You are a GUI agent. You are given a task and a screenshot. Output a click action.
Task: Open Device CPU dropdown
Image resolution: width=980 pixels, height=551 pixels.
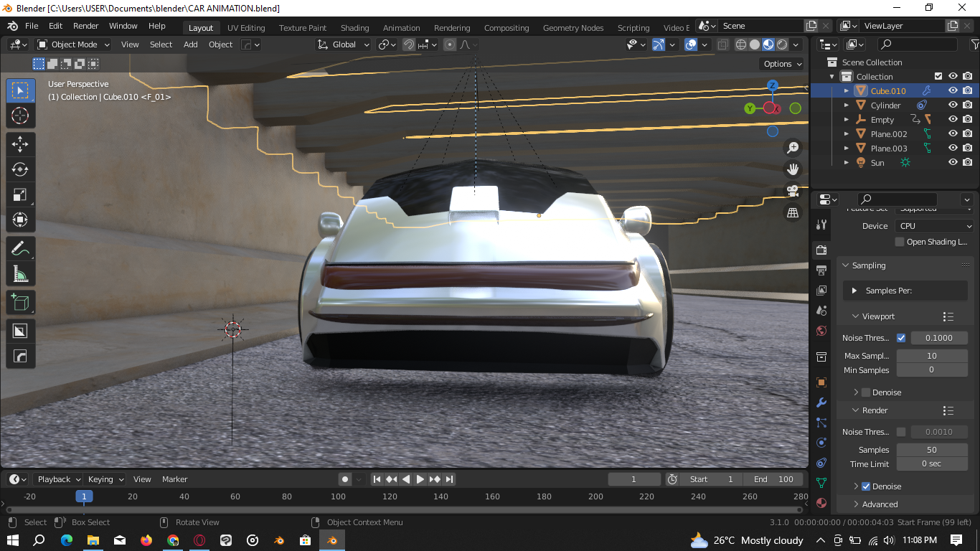[x=934, y=226]
